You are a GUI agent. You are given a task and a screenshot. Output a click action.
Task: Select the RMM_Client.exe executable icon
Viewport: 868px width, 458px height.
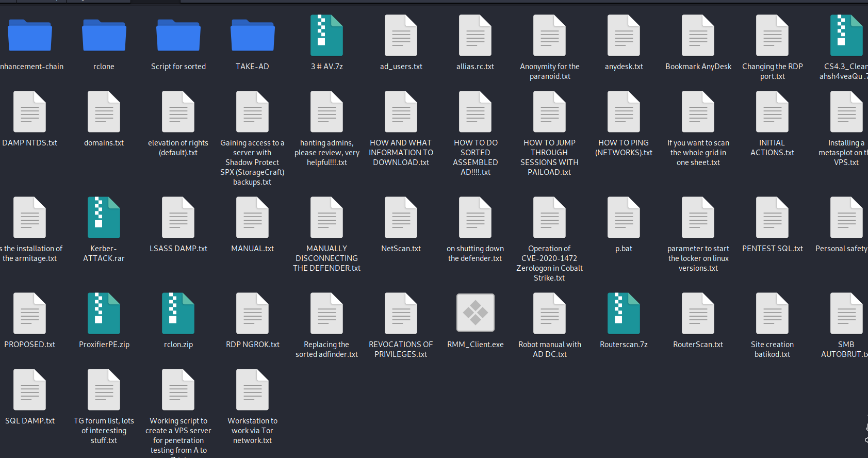pyautogui.click(x=476, y=313)
